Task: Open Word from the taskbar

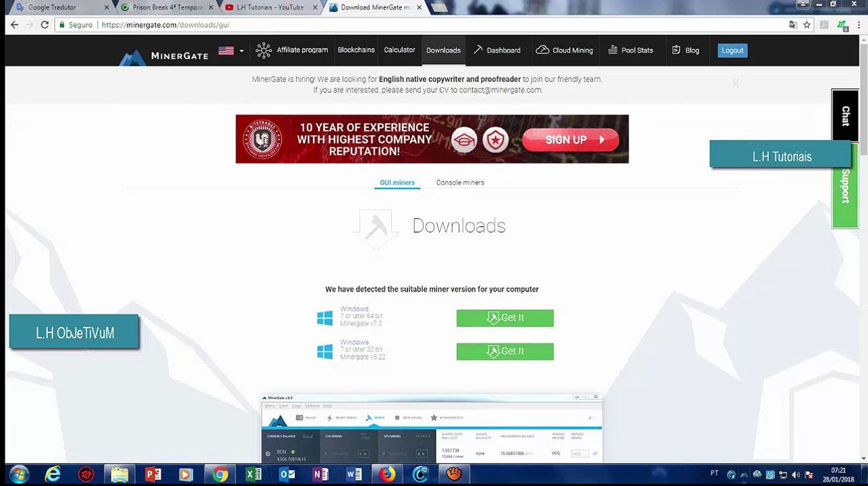Action: (x=354, y=475)
